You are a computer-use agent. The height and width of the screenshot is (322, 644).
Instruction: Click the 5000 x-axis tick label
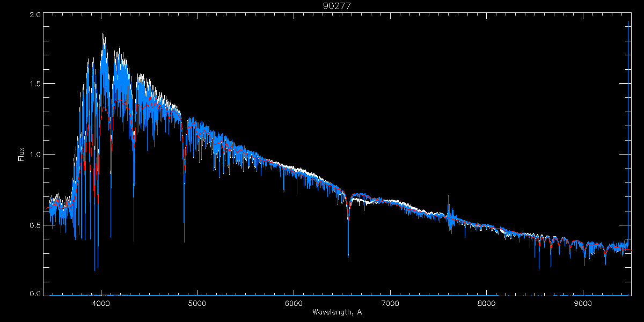click(x=197, y=303)
